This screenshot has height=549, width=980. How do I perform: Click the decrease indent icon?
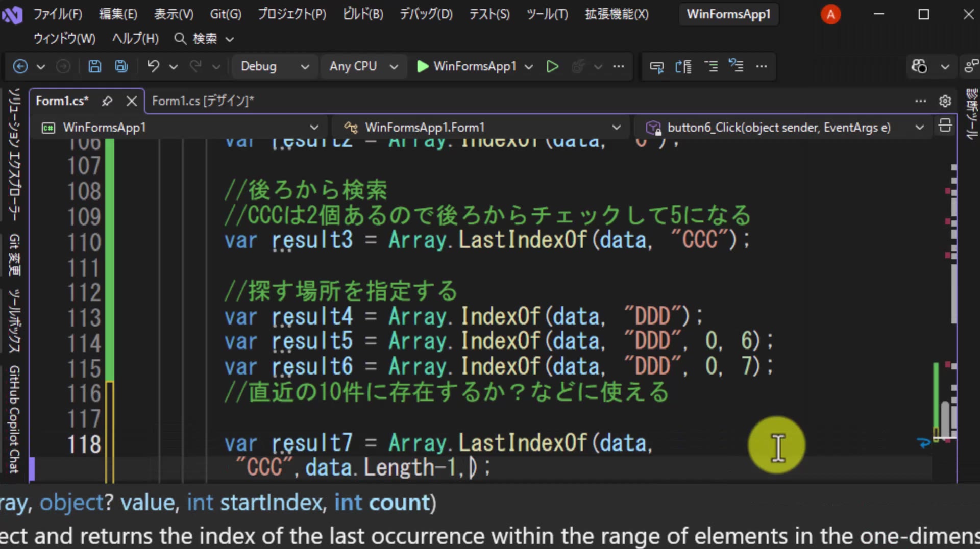coord(710,66)
